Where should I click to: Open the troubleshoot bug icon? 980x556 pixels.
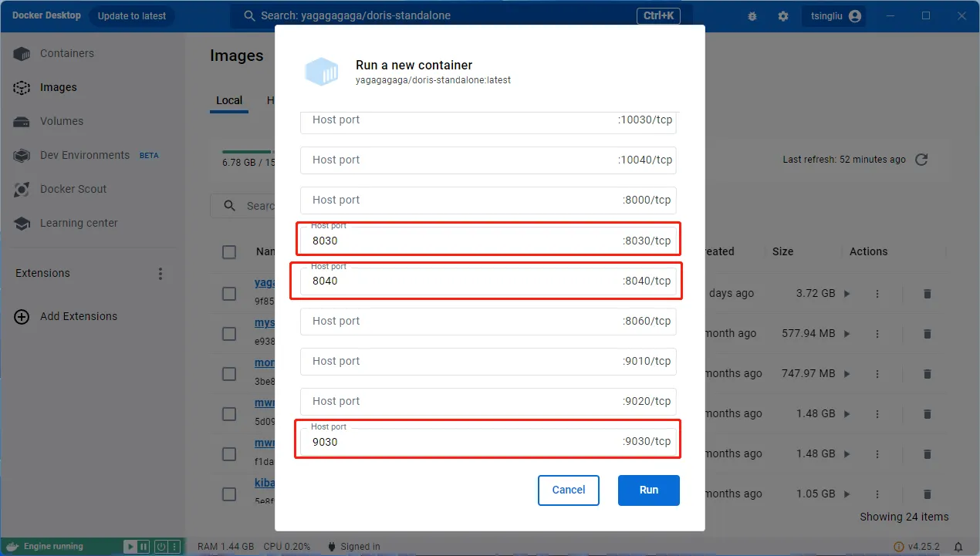click(752, 16)
